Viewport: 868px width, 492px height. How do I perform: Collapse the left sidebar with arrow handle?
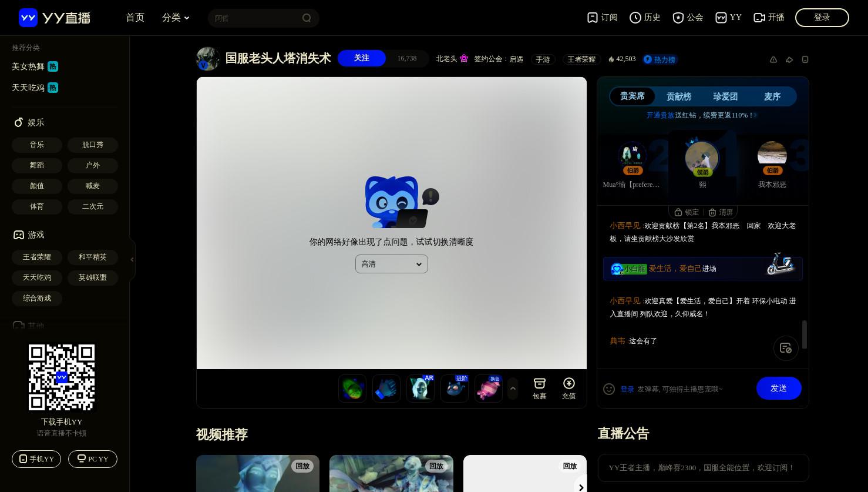click(x=132, y=259)
